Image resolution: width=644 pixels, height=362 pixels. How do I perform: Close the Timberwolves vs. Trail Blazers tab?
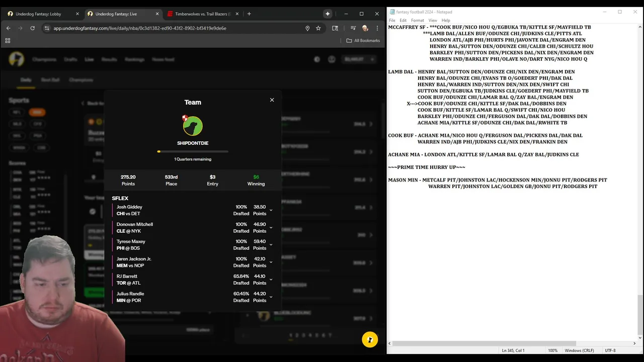tap(236, 14)
